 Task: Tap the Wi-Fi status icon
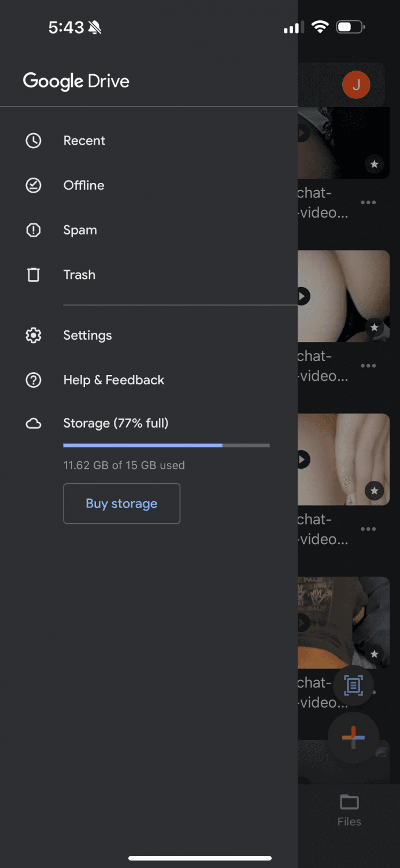coord(320,27)
